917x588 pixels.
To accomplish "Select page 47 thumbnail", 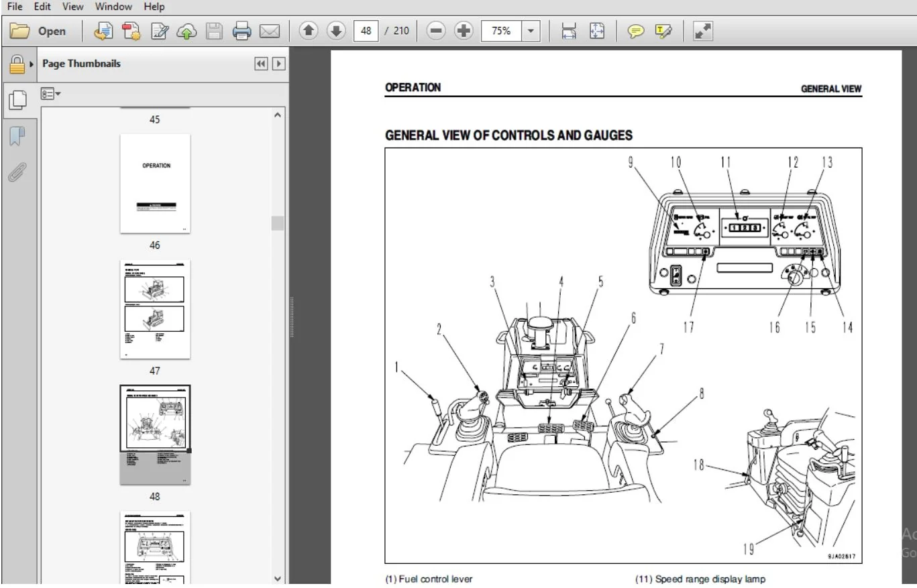I will pos(155,309).
